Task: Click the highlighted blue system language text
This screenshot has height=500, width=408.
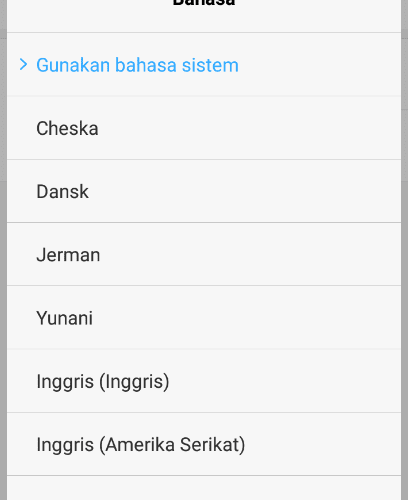Action: pyautogui.click(x=138, y=65)
